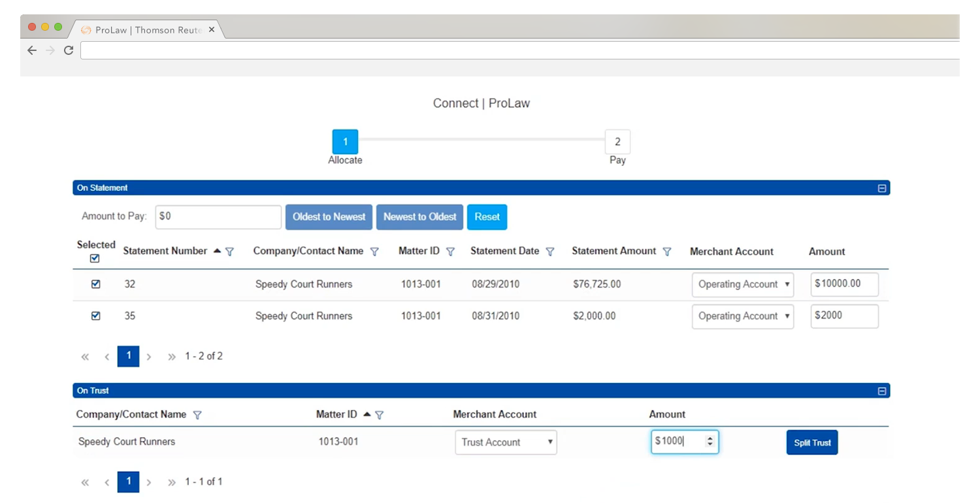Screen dimensions: 980x503
Task: Reload the browser page
Action: [68, 50]
